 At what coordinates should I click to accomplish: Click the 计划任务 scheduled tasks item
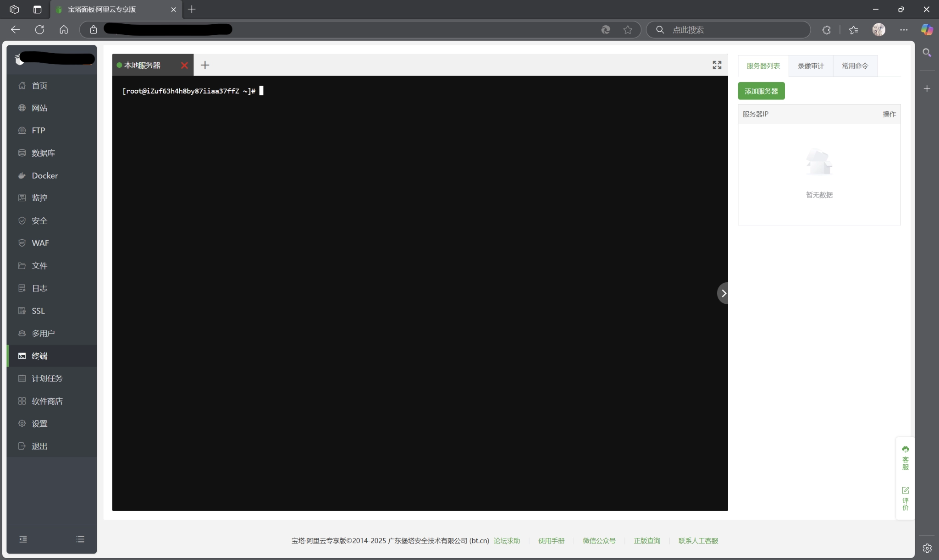point(47,379)
